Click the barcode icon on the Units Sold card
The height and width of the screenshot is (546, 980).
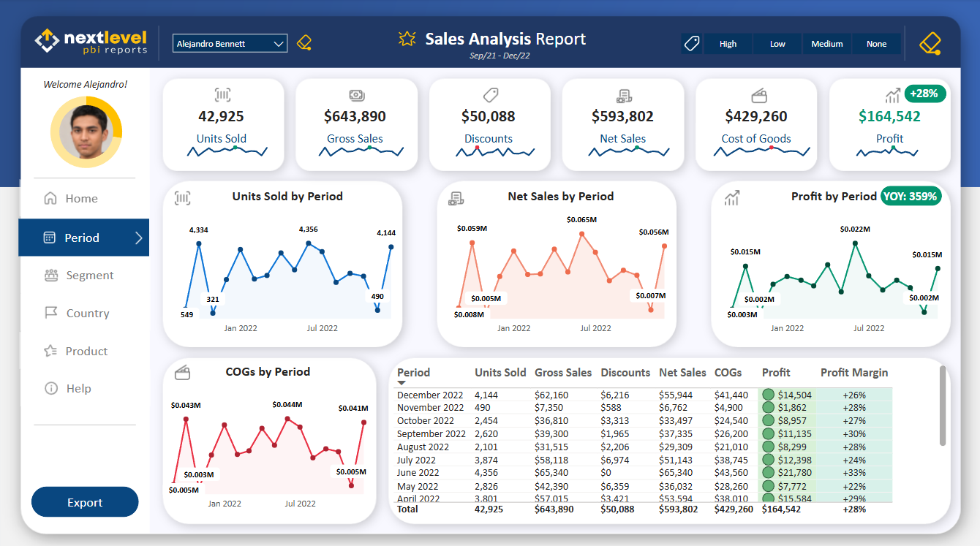[222, 94]
